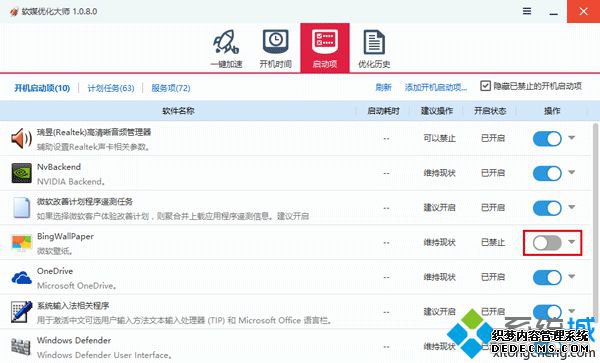
Task: Click the NVIDIA Backend description text
Action: (x=71, y=182)
